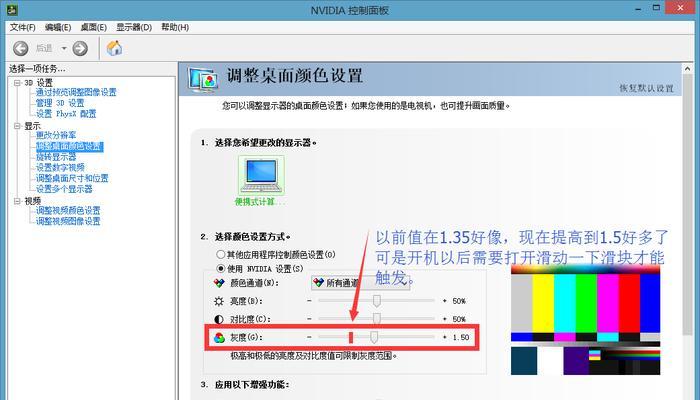
Task: Click the plus sign of 亮度 slider
Action: [444, 301]
